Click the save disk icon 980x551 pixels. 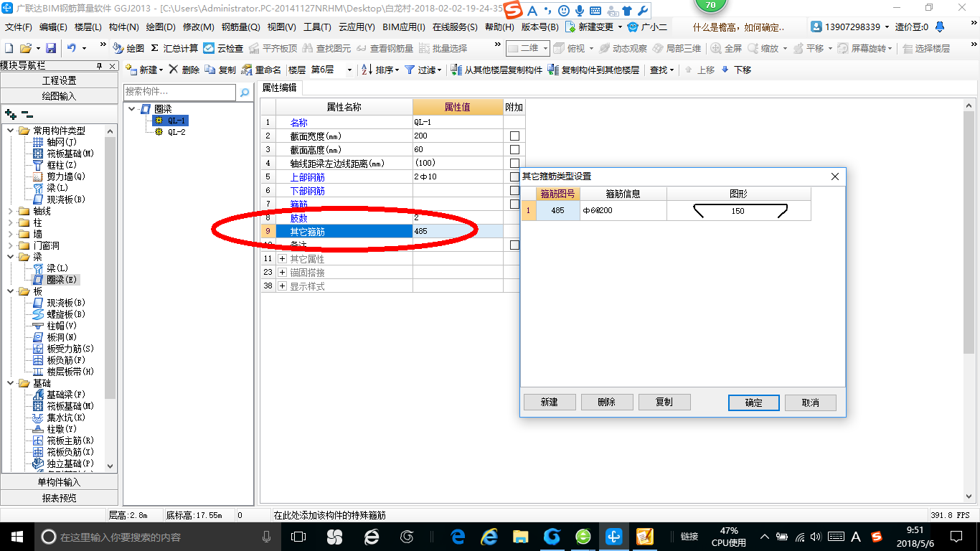click(51, 48)
